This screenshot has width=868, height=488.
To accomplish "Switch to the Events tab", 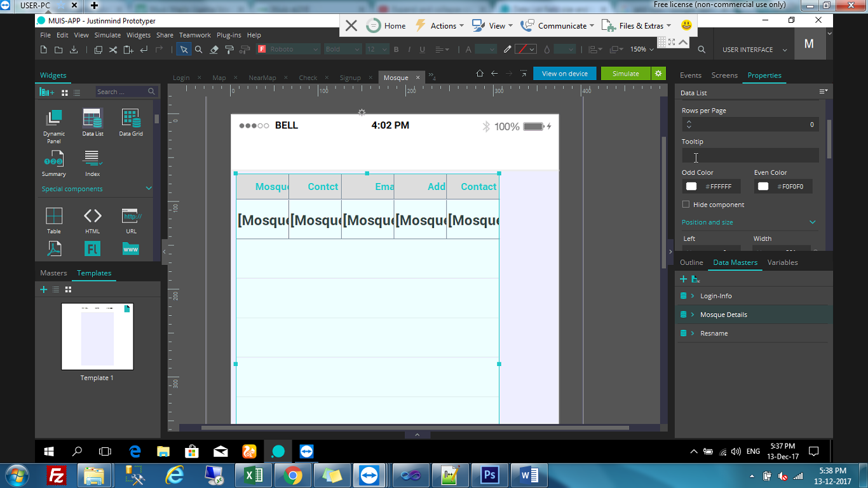I will (x=690, y=75).
